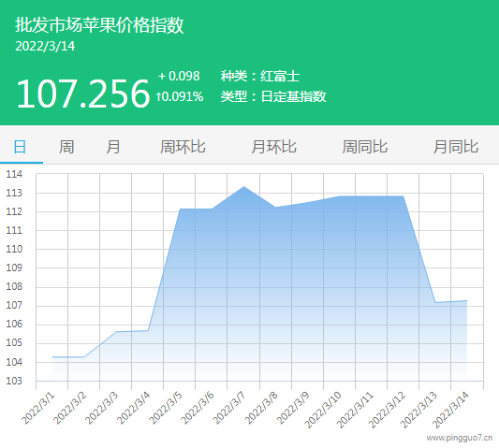Click the 107.256 index value
The width and height of the screenshot is (499, 448).
(x=82, y=94)
